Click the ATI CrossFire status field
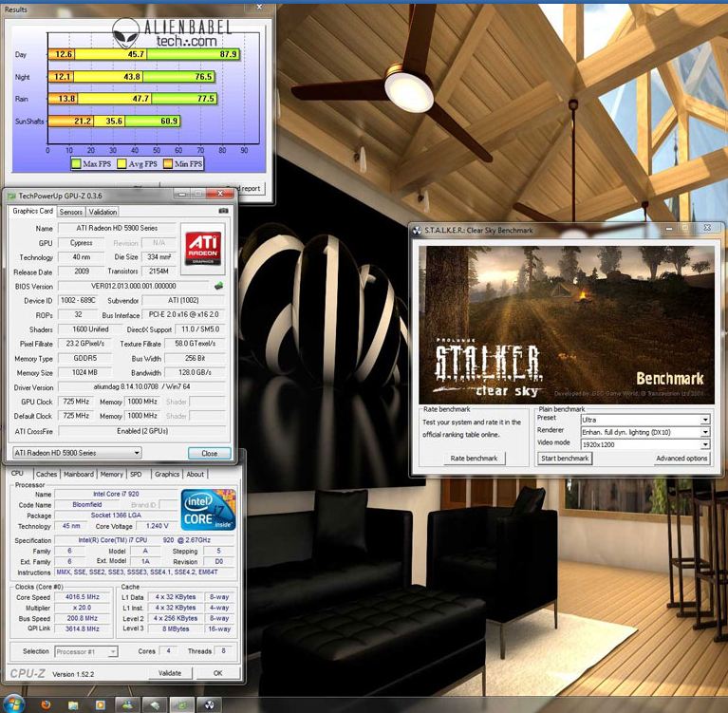 pyautogui.click(x=141, y=431)
